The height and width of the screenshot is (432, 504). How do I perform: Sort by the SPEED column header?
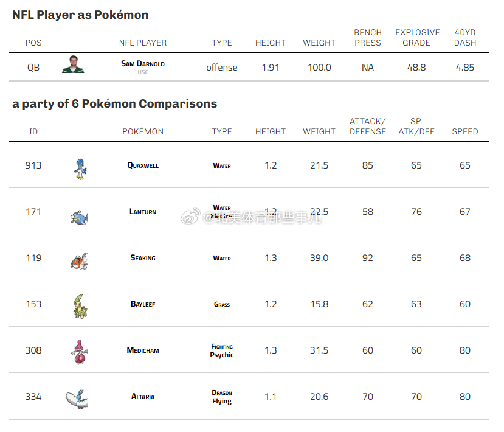click(464, 131)
